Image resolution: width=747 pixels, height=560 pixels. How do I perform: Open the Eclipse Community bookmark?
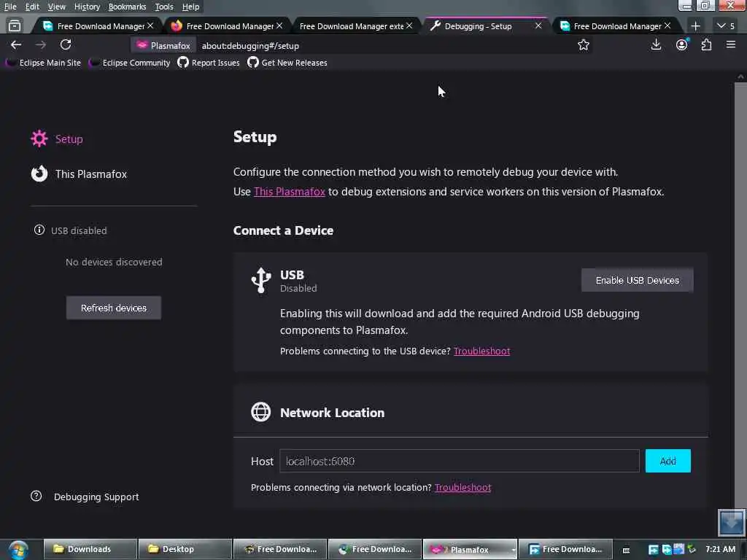click(130, 63)
